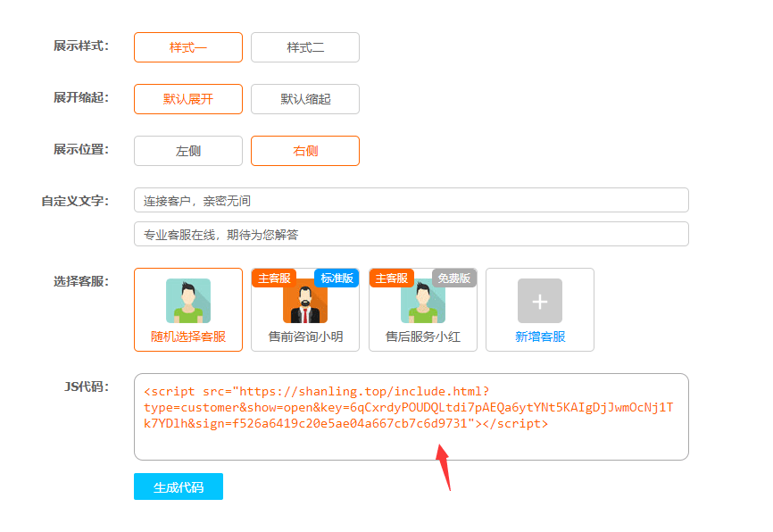Click the 专业客服在线 custom text field

[x=411, y=235]
